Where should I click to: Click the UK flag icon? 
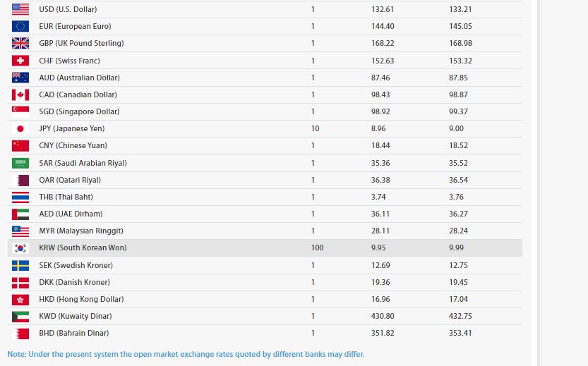coord(20,43)
